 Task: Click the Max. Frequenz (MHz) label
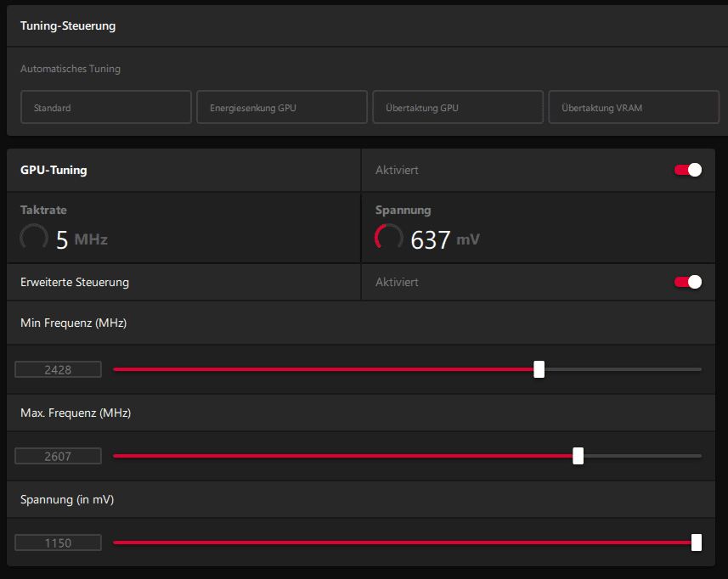tap(76, 413)
